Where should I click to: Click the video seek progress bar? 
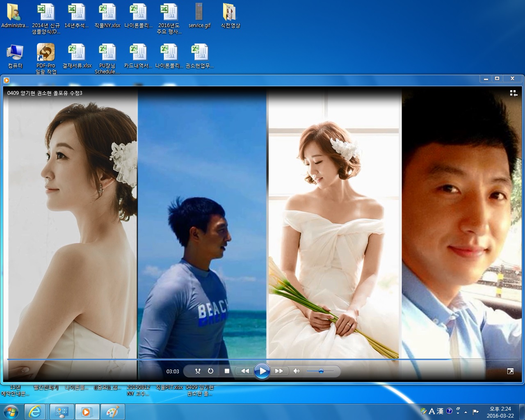[x=262, y=359]
